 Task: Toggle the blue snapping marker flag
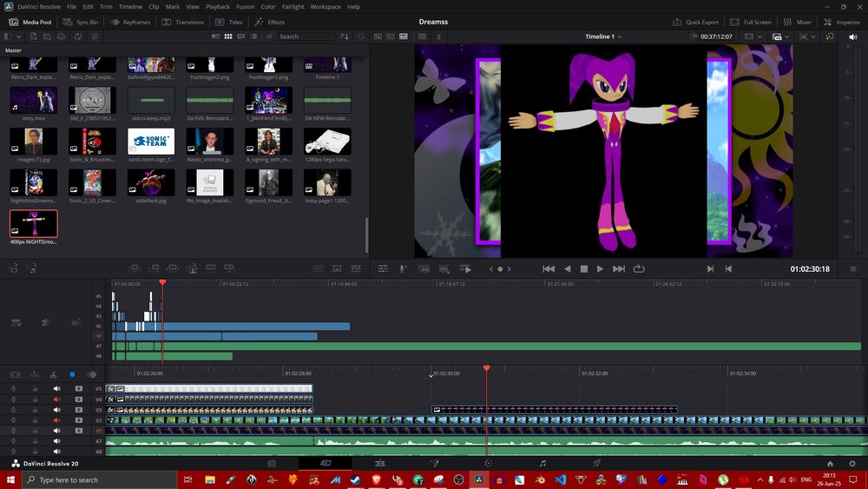pyautogui.click(x=71, y=374)
